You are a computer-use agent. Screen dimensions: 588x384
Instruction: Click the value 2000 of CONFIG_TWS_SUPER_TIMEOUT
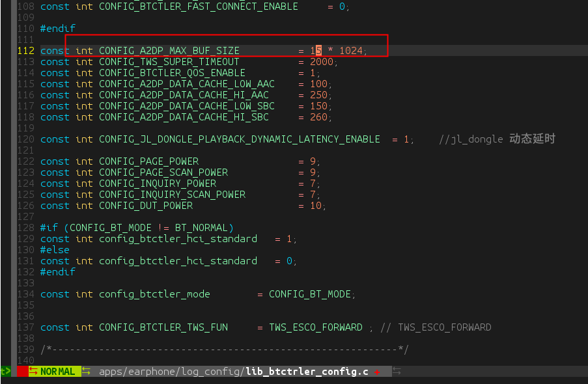pos(322,62)
